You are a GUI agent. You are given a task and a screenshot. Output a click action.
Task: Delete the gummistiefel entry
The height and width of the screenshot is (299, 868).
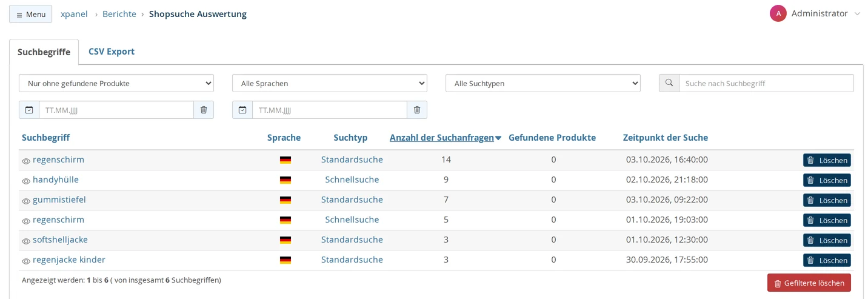[x=827, y=200]
